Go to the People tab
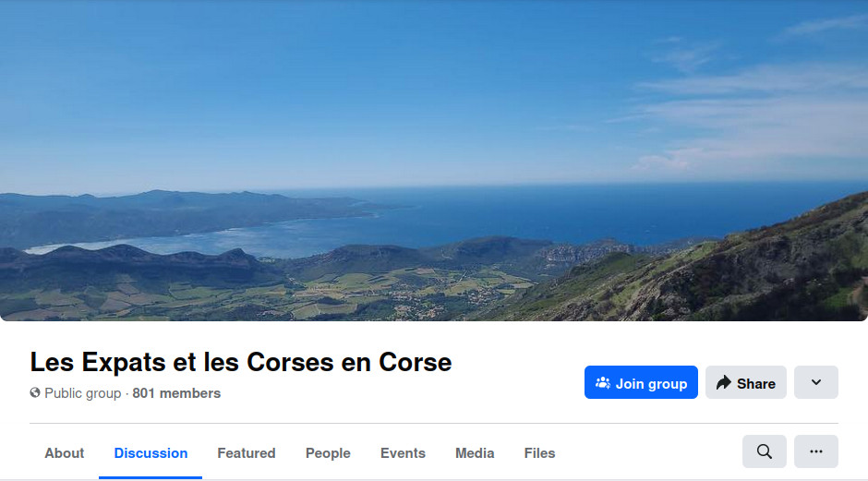868x481 pixels. coord(328,452)
